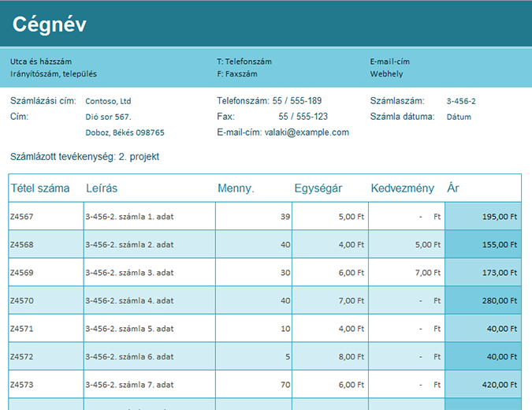Select price total 173,00 Ft
The image size is (532, 410).
click(500, 273)
